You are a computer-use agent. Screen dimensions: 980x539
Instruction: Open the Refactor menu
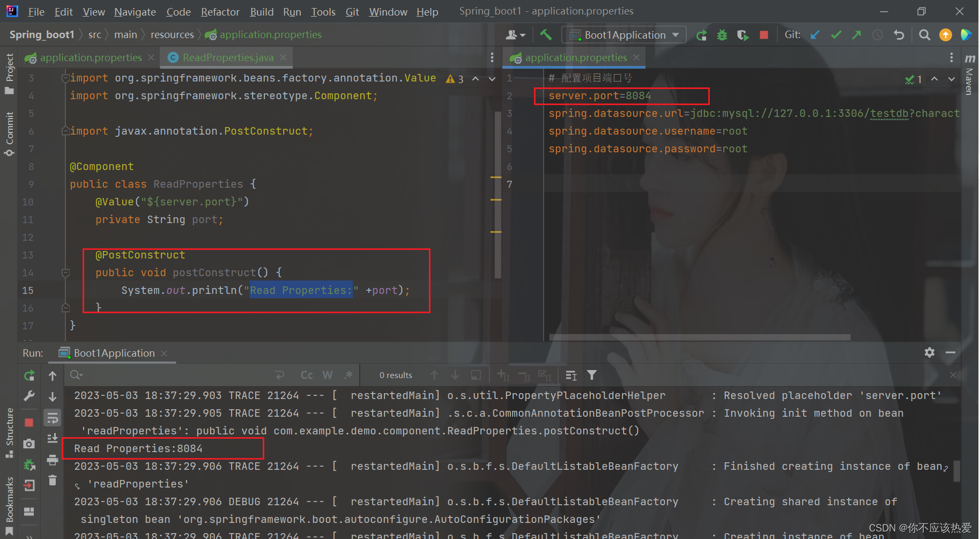tap(220, 11)
